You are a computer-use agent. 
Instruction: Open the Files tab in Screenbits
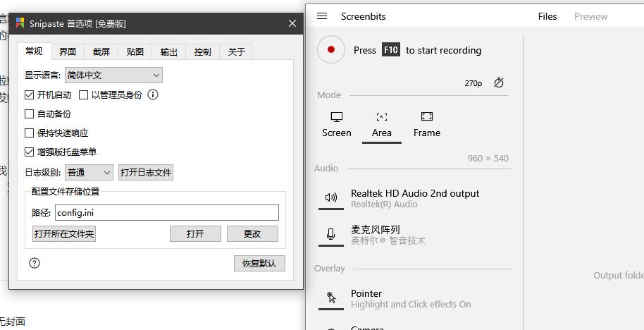coord(547,16)
